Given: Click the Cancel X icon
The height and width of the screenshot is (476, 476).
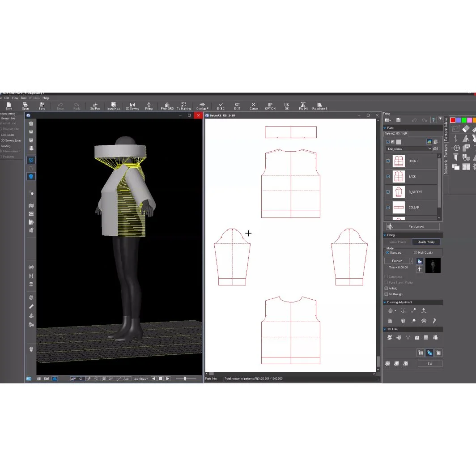Looking at the screenshot, I should click(x=254, y=106).
